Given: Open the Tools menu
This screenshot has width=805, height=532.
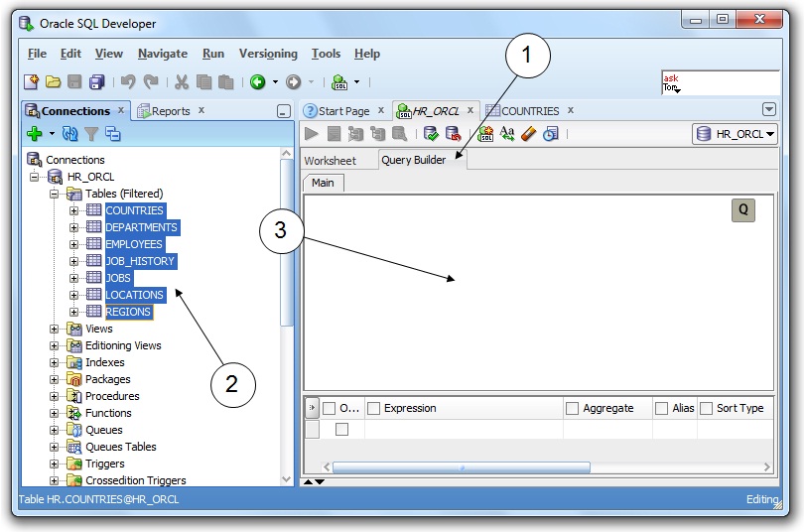Looking at the screenshot, I should coord(326,54).
